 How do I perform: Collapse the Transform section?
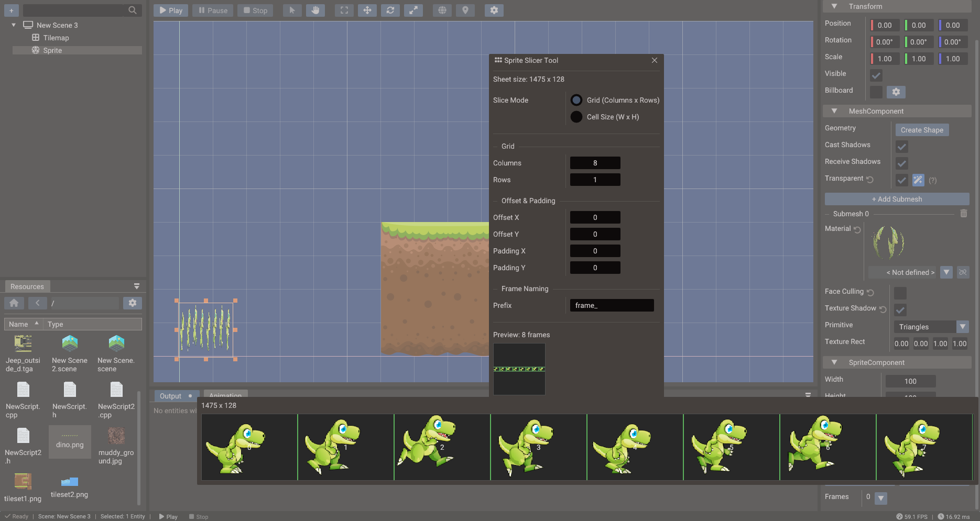(x=834, y=6)
